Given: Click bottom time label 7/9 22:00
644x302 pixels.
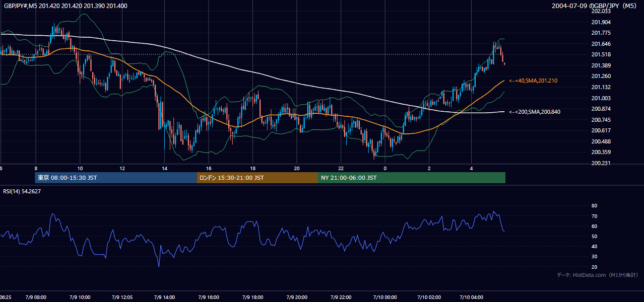Looking at the screenshot, I should 340,297.
